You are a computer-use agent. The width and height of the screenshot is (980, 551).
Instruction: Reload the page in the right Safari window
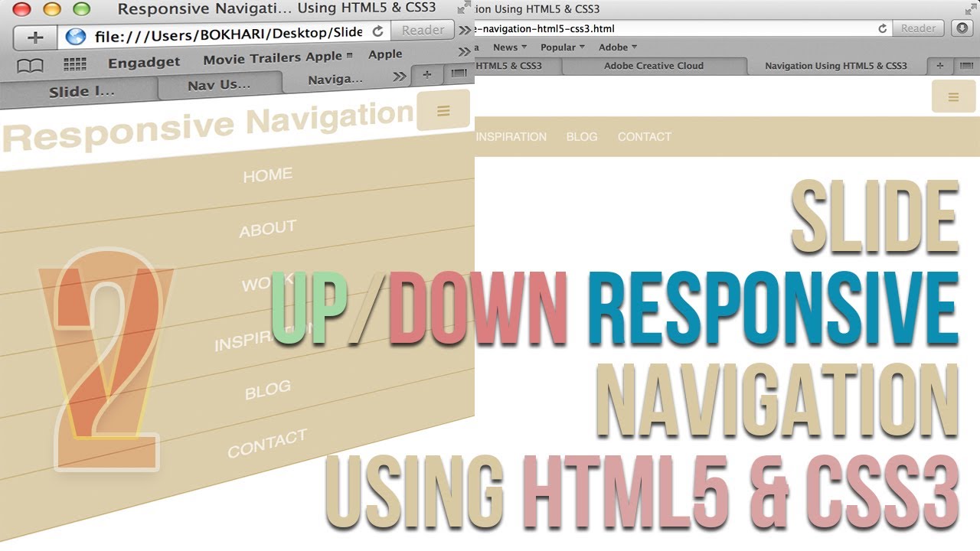tap(882, 28)
